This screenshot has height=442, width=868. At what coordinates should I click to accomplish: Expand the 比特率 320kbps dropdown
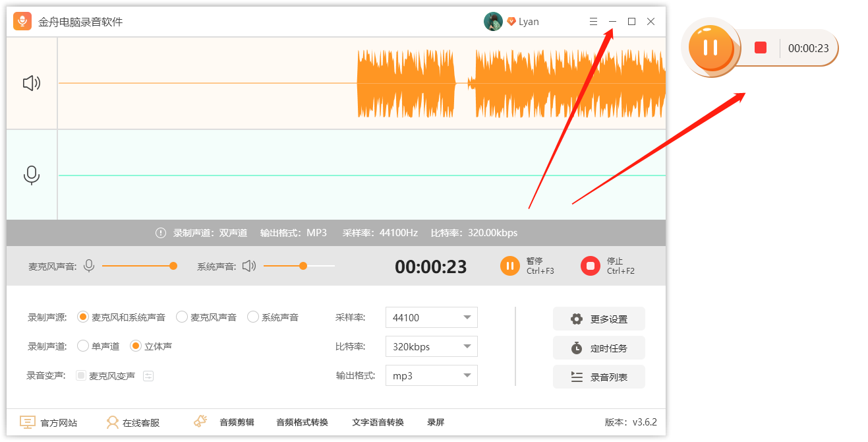pyautogui.click(x=431, y=346)
